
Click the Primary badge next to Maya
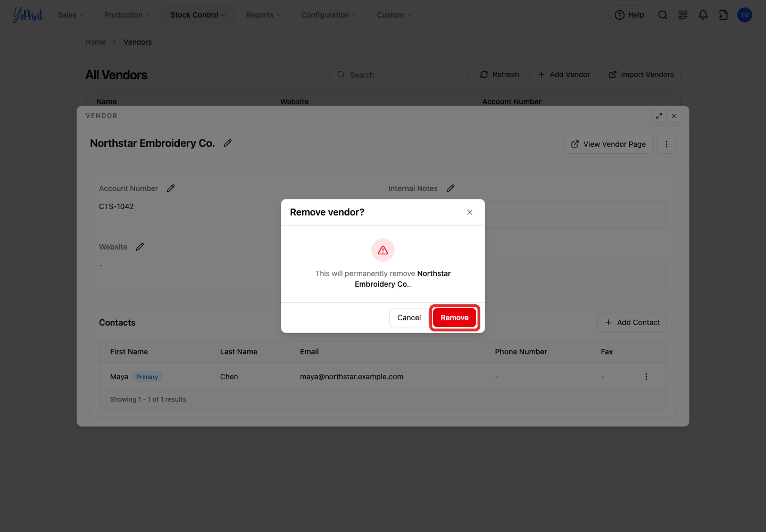[147, 377]
